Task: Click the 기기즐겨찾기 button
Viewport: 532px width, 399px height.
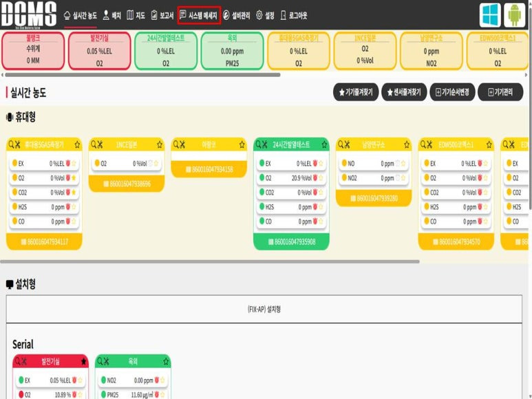Action: [x=356, y=92]
